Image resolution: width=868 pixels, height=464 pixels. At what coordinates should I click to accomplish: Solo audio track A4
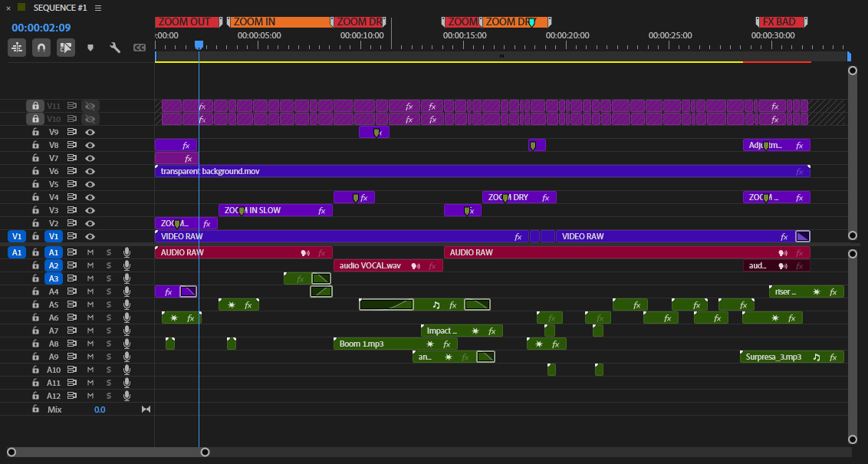pyautogui.click(x=109, y=291)
